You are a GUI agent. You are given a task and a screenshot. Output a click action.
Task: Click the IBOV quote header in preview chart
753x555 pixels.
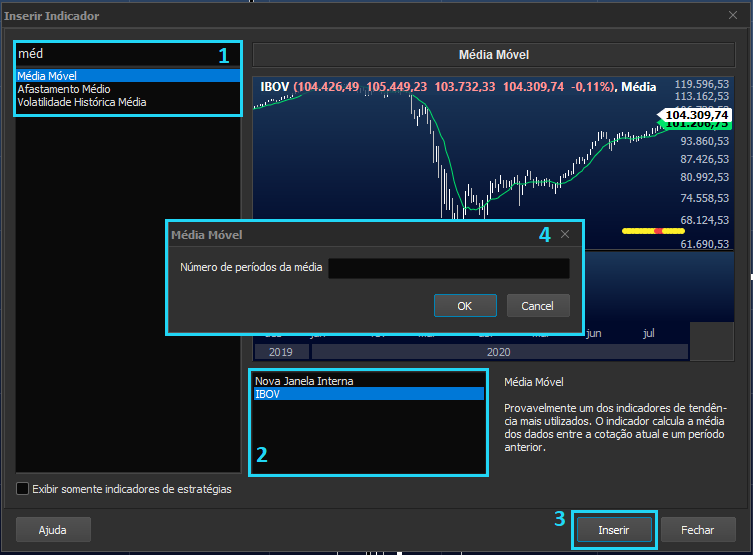[x=458, y=87]
